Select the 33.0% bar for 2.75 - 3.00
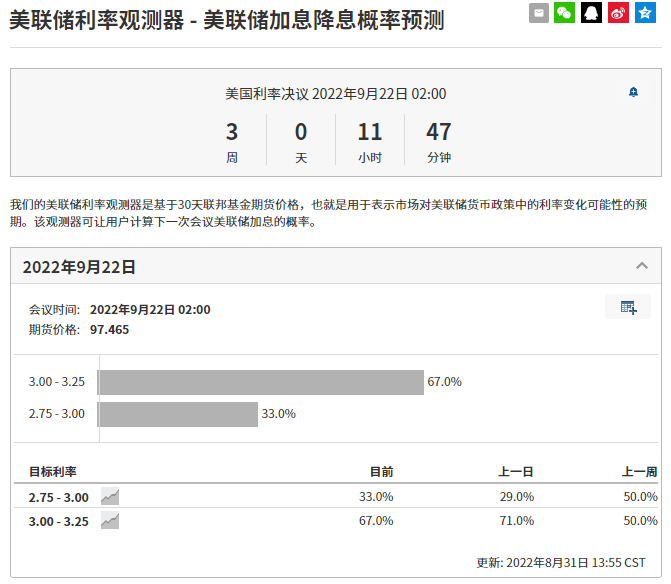 [x=178, y=414]
